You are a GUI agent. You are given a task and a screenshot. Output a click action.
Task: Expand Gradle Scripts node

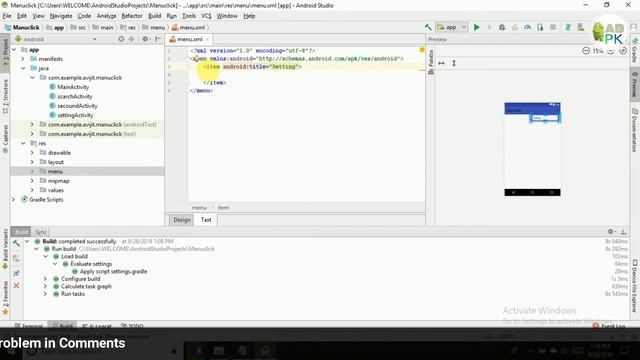pos(13,200)
